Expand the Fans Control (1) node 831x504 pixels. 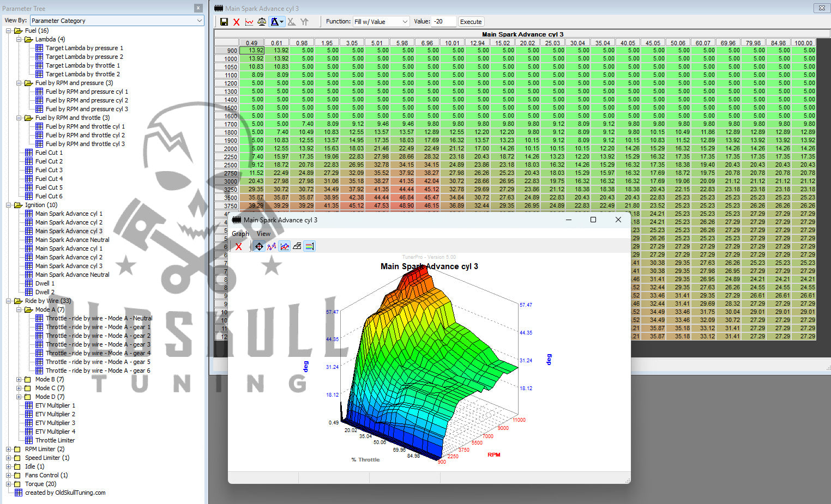(9, 475)
